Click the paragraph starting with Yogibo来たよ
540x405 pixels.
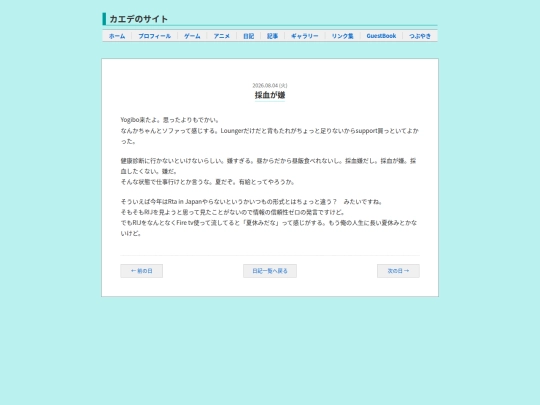click(x=270, y=131)
